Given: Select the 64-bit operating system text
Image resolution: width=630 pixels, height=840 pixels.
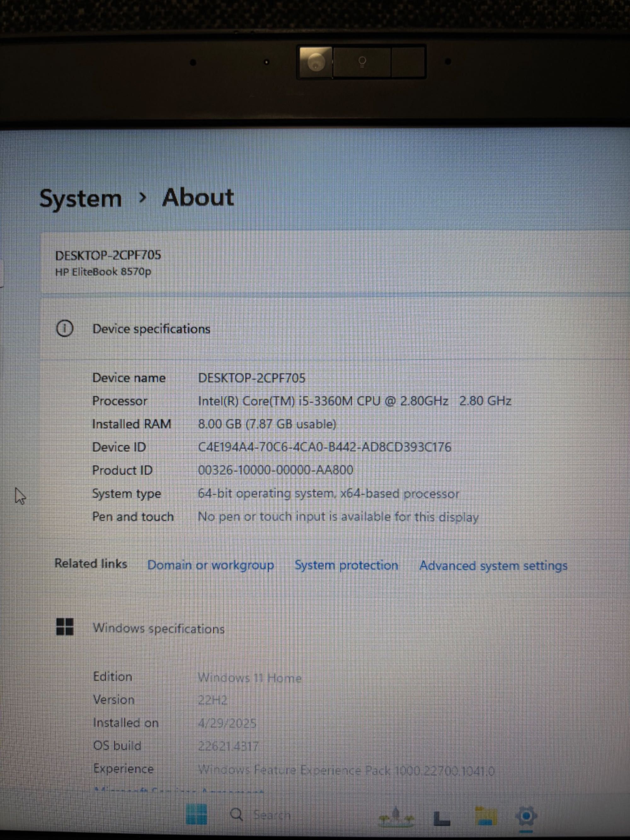Looking at the screenshot, I should (x=329, y=494).
